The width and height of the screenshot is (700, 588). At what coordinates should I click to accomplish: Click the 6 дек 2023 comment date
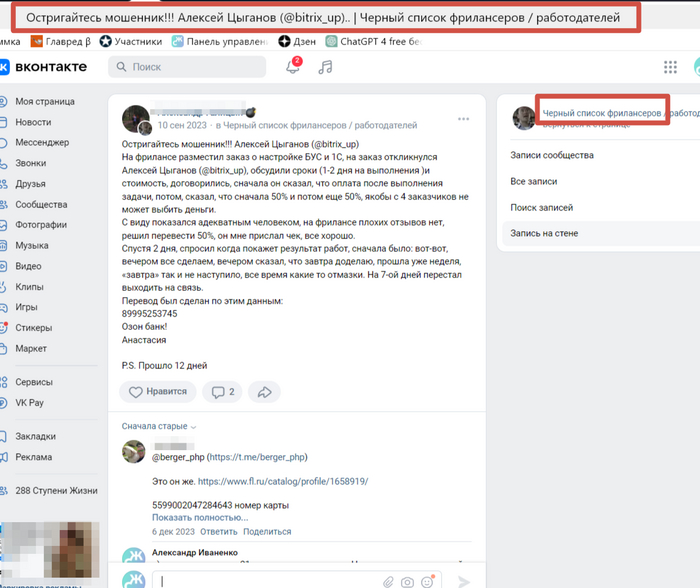(x=173, y=532)
